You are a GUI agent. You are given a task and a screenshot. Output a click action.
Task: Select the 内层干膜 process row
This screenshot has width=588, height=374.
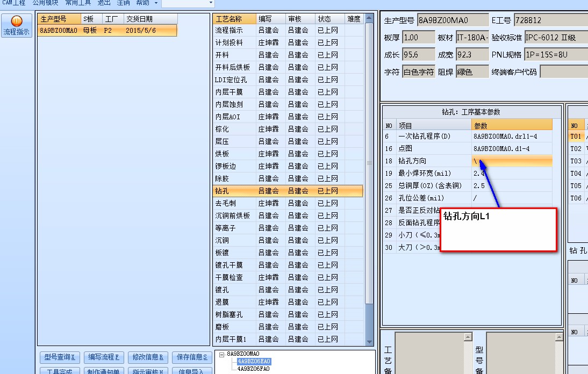[288, 92]
